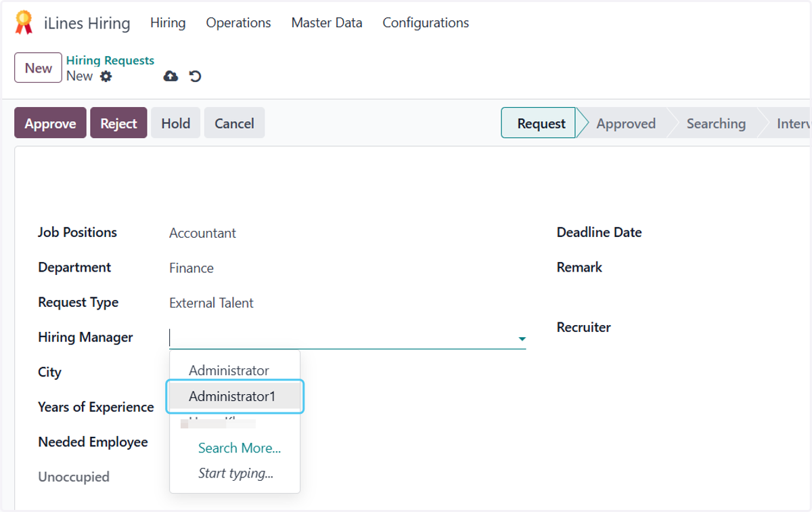Click the Cancel button
Screen dimensions: 812x512
(x=234, y=123)
